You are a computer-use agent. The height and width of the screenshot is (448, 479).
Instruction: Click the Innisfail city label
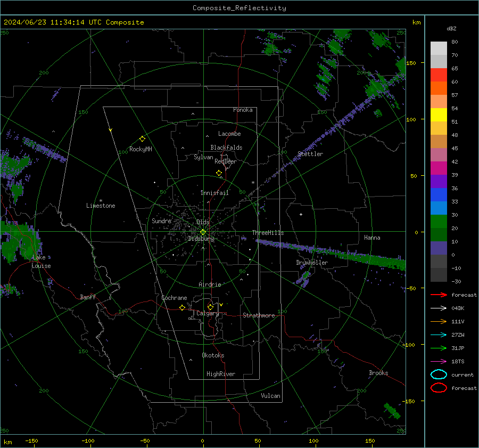214,193
